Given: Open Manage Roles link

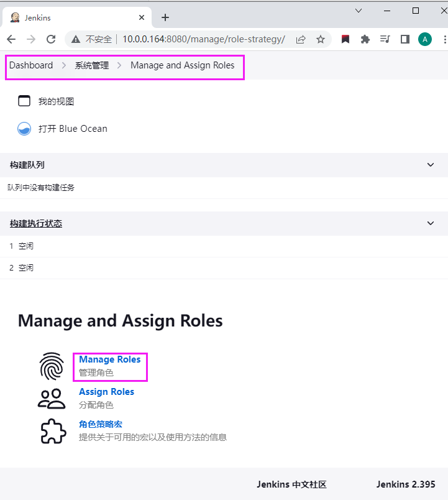Looking at the screenshot, I should [x=109, y=359].
